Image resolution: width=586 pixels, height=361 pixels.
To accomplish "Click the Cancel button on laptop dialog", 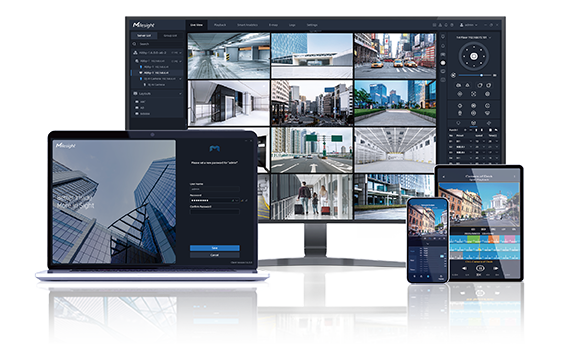I will pos(215,255).
